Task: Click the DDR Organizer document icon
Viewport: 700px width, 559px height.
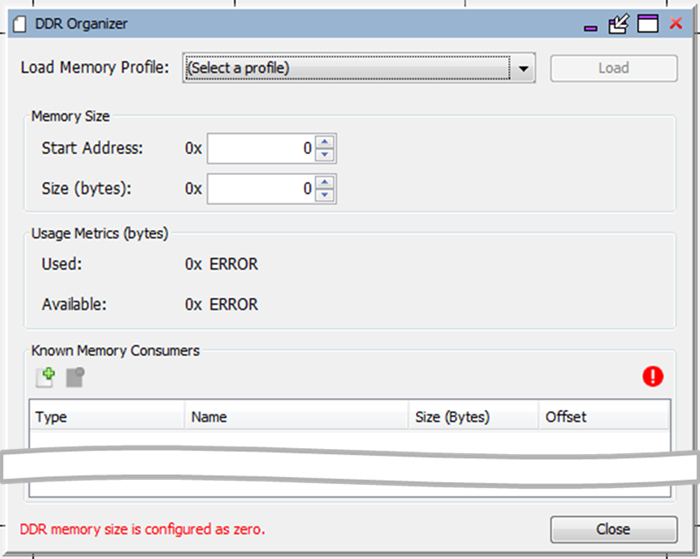Action: 20,24
